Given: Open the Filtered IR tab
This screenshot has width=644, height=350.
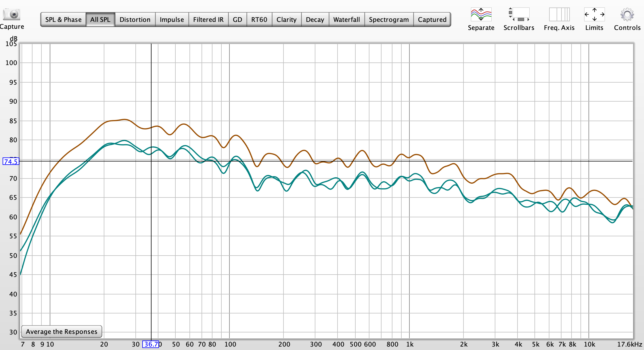Looking at the screenshot, I should (208, 20).
